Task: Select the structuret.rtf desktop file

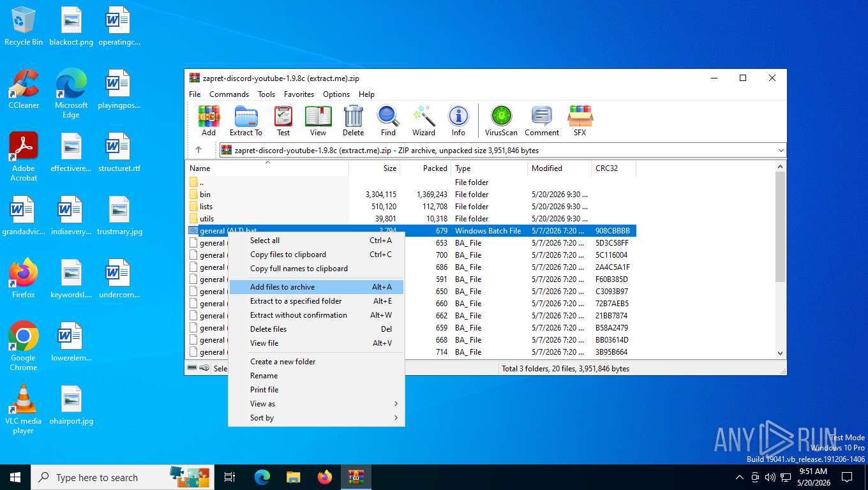Action: [x=119, y=152]
